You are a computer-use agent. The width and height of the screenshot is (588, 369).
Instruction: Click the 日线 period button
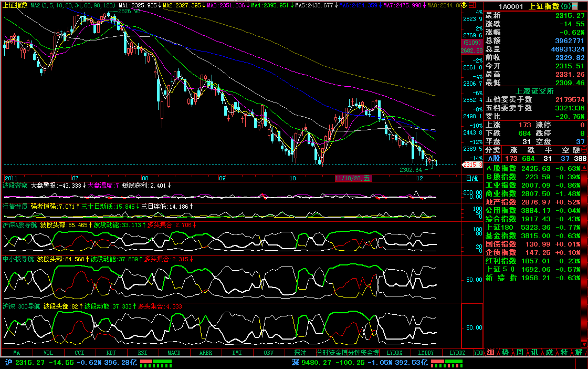472,178
